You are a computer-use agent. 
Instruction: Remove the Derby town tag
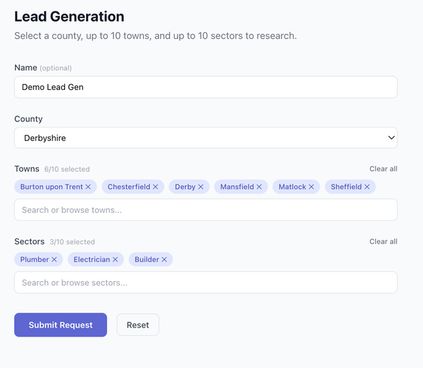pos(200,187)
